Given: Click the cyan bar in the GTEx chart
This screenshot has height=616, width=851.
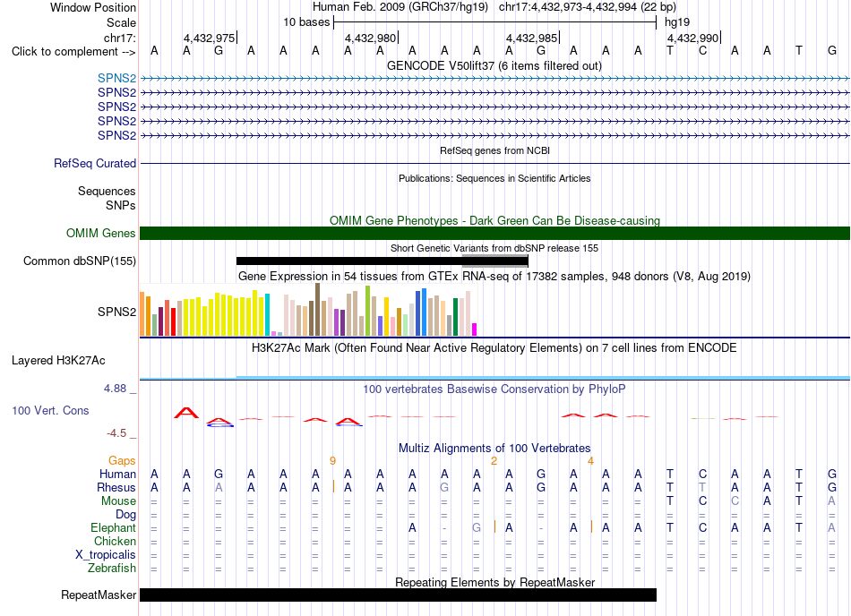Looking at the screenshot, I should pyautogui.click(x=268, y=315).
